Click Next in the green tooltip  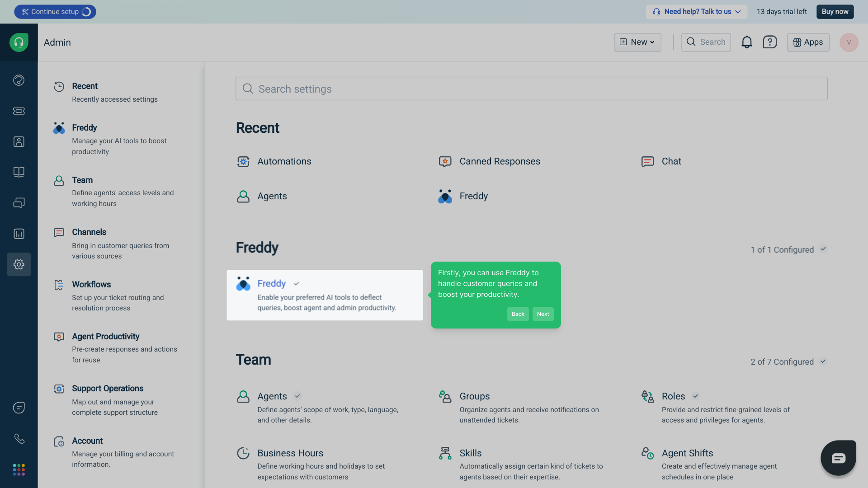pos(542,314)
